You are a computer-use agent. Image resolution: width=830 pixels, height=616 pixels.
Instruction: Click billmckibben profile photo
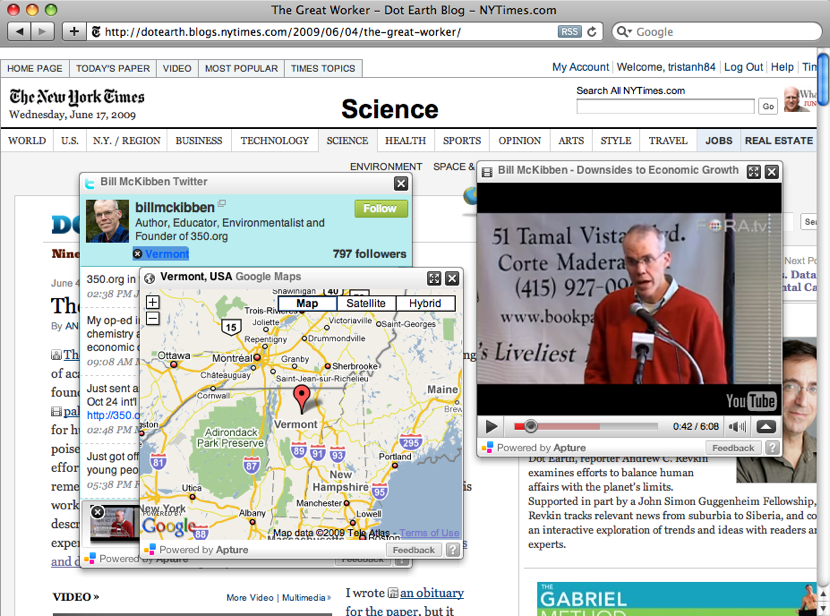click(107, 221)
